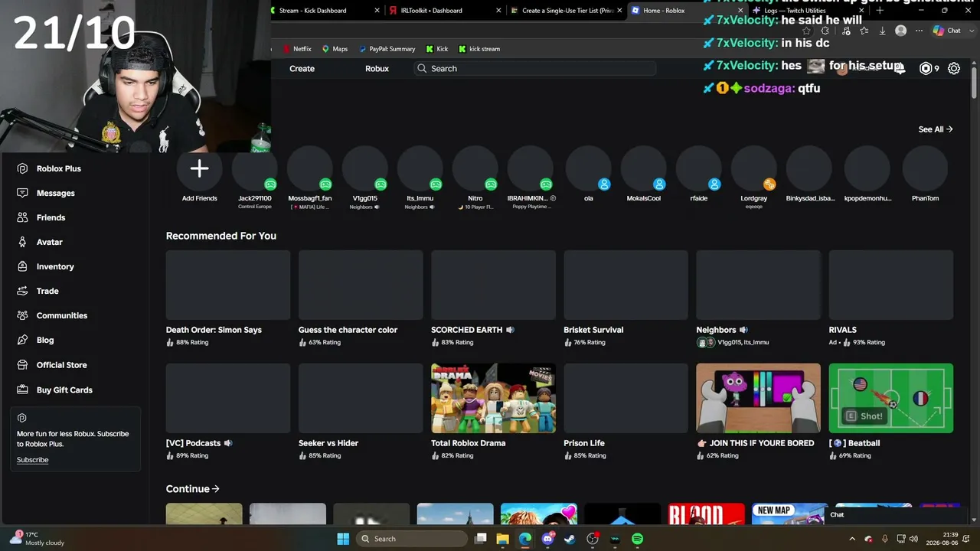980x551 pixels.
Task: Open the Guess the character color title
Action: [x=348, y=330]
